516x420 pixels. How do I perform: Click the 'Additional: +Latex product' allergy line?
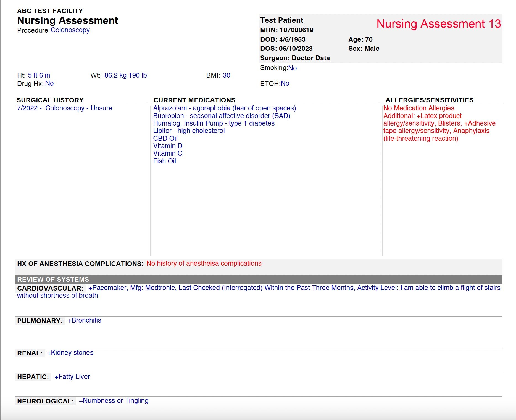[422, 116]
